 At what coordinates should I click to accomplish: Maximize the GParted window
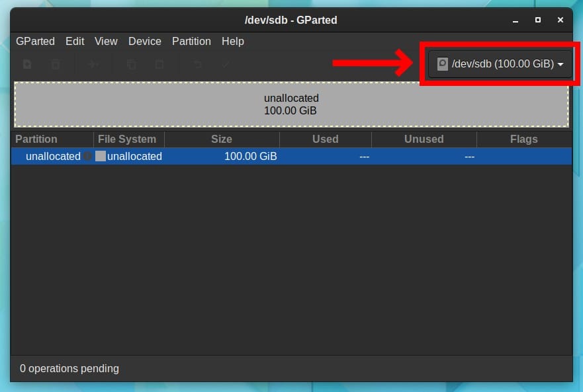[537, 20]
